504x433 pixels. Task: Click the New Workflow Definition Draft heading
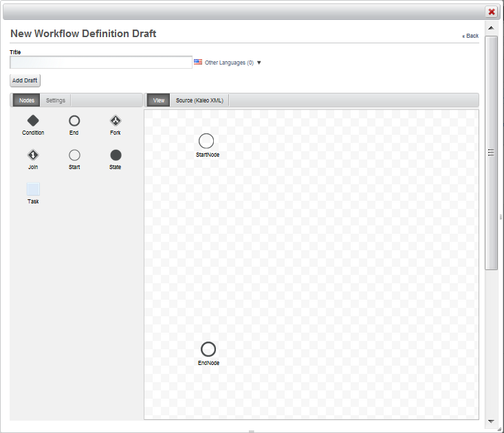click(83, 34)
